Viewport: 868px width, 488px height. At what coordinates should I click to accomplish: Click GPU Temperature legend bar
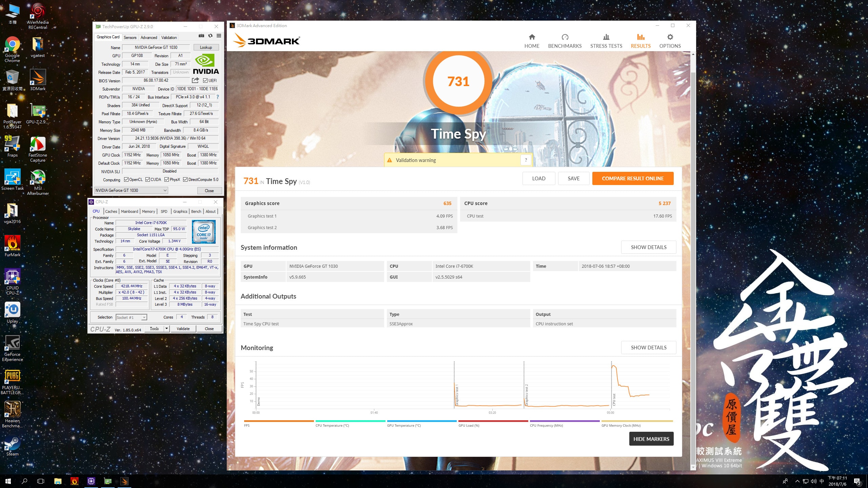(421, 421)
